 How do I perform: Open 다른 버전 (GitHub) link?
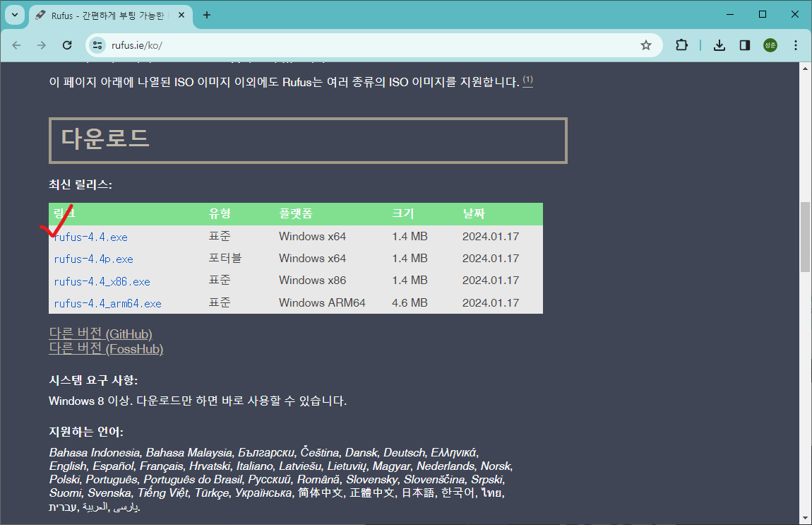click(100, 334)
